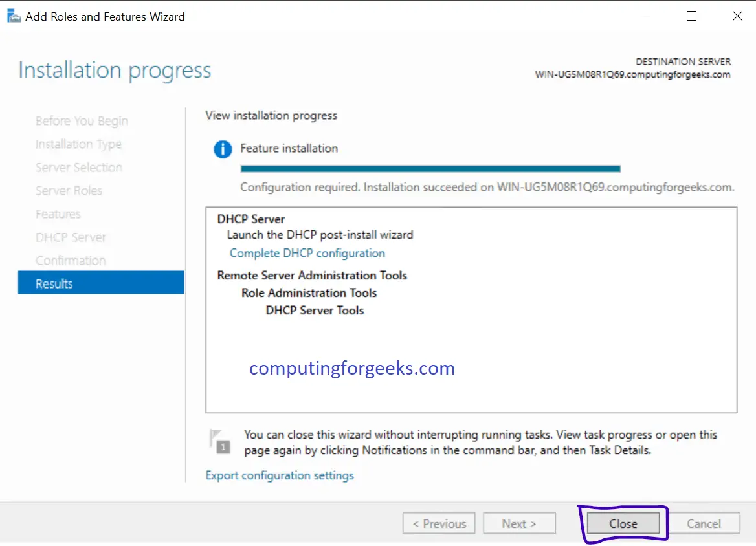756x546 pixels.
Task: Close the window using the title bar X
Action: [737, 17]
